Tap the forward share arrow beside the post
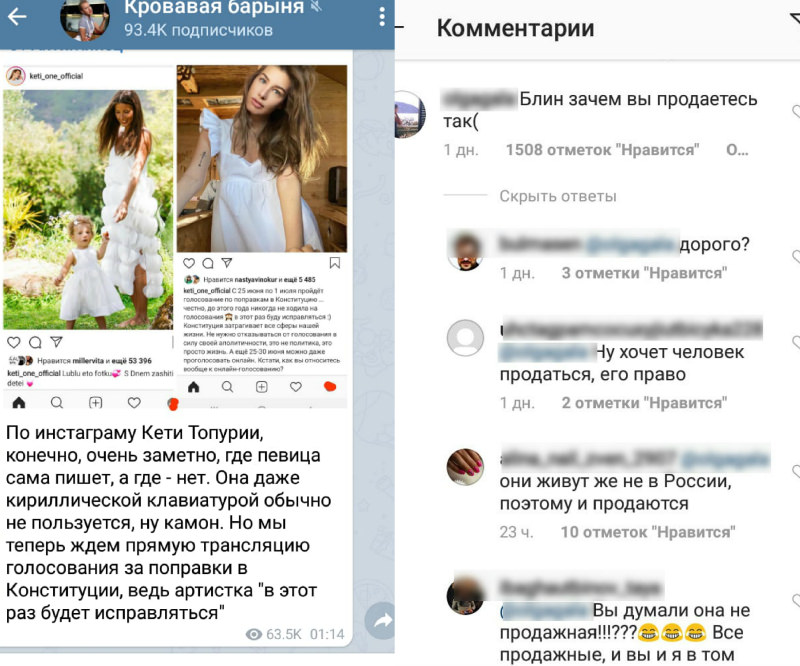 (381, 621)
